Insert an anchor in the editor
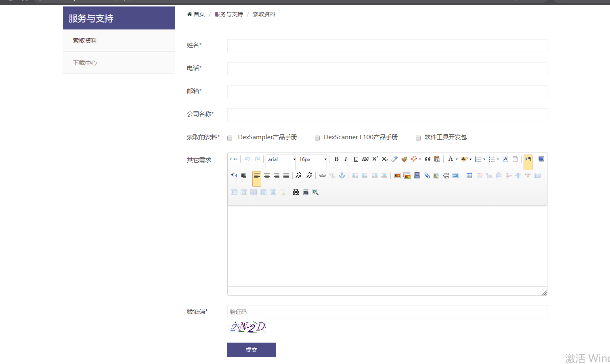 [342, 176]
